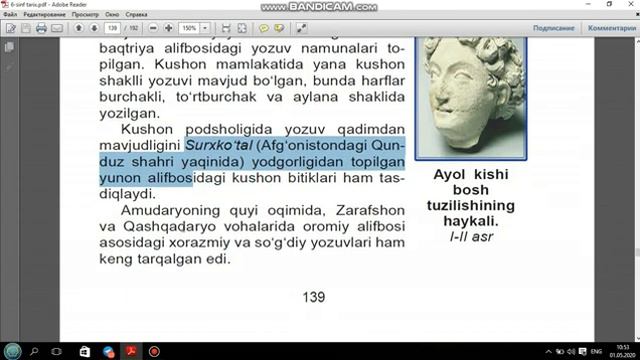
Task: Switch to Adobe Reader taskbar icon
Action: click(x=131, y=351)
